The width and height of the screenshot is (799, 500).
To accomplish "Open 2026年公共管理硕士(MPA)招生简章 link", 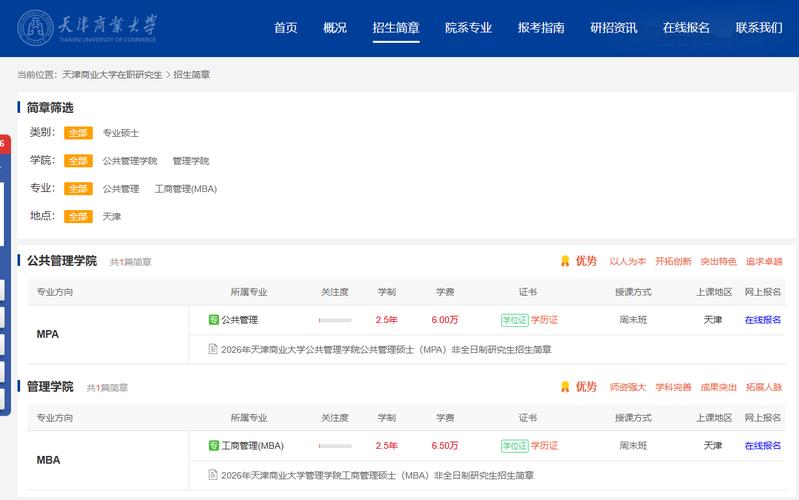I will tap(386, 350).
